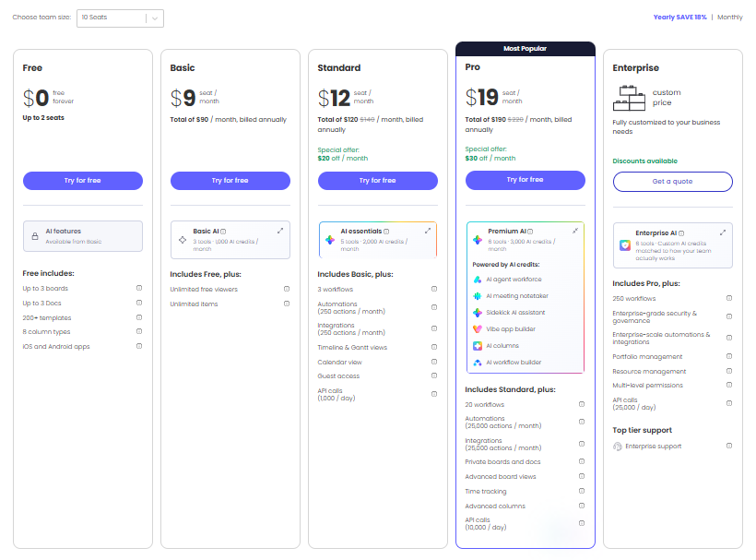
Task: Click Standard's '$20 off / month' special offer
Action: [x=343, y=158]
